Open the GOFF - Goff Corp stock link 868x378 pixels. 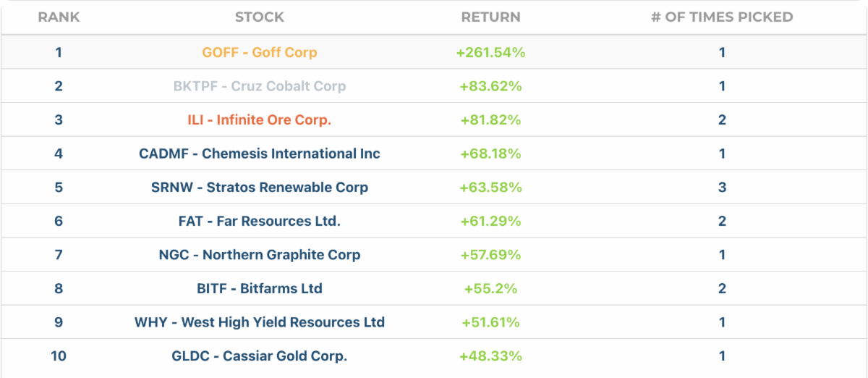point(260,53)
